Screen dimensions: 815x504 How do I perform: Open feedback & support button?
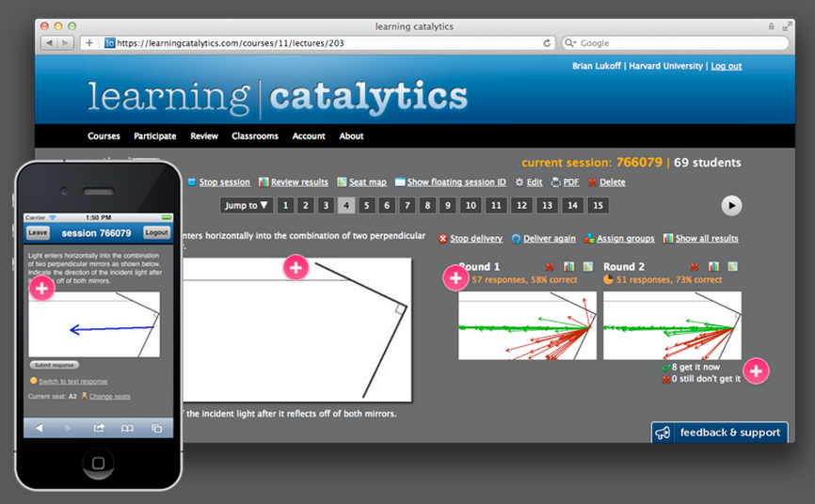coord(720,433)
